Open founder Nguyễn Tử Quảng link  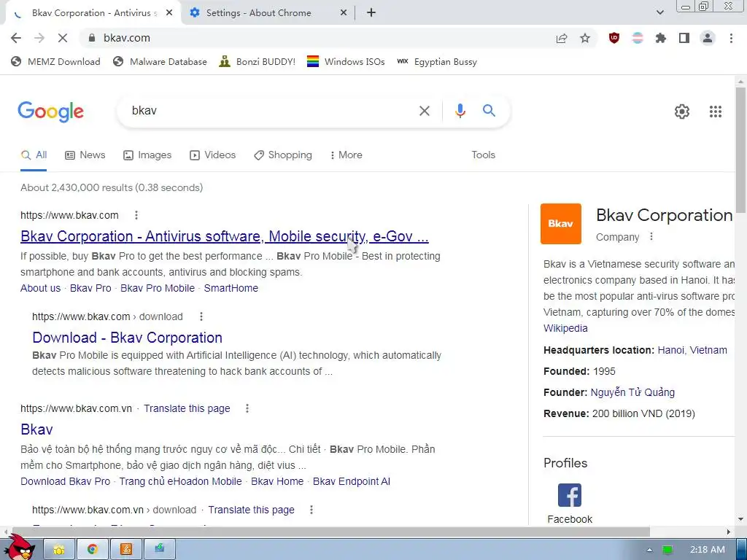click(x=632, y=392)
